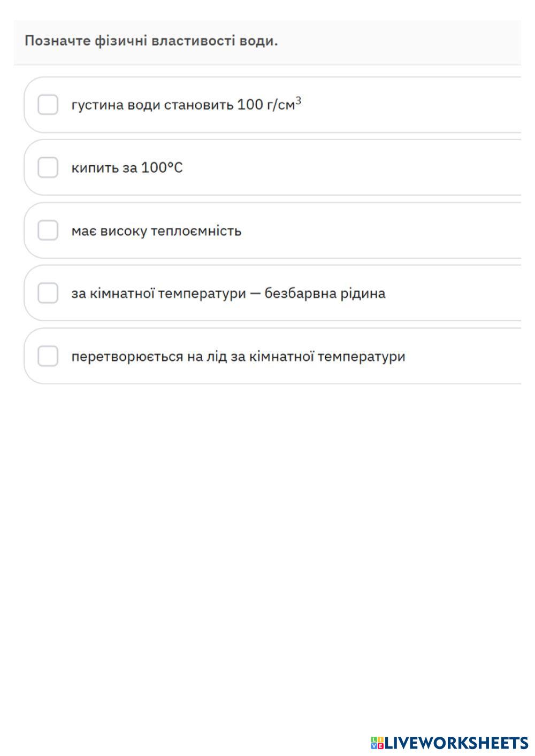Toggle checkbox for 'перетворюється на лід' option
This screenshot has height=756, width=535.
(48, 356)
